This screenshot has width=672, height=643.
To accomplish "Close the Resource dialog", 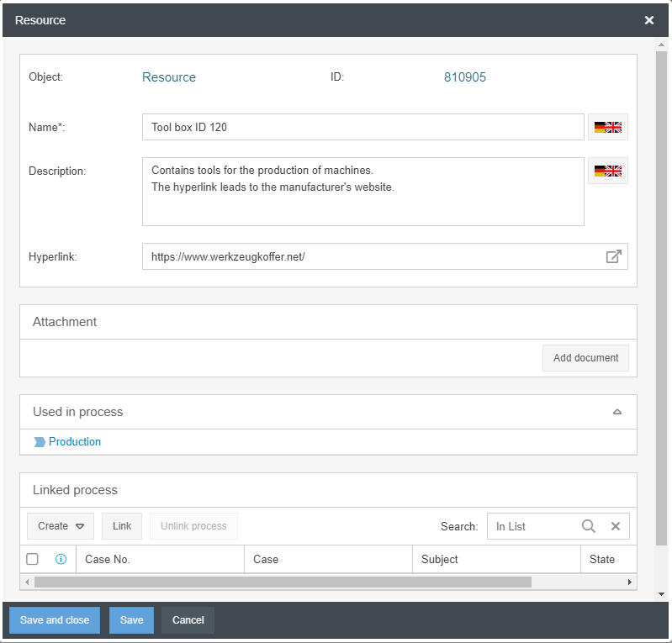I will click(649, 20).
